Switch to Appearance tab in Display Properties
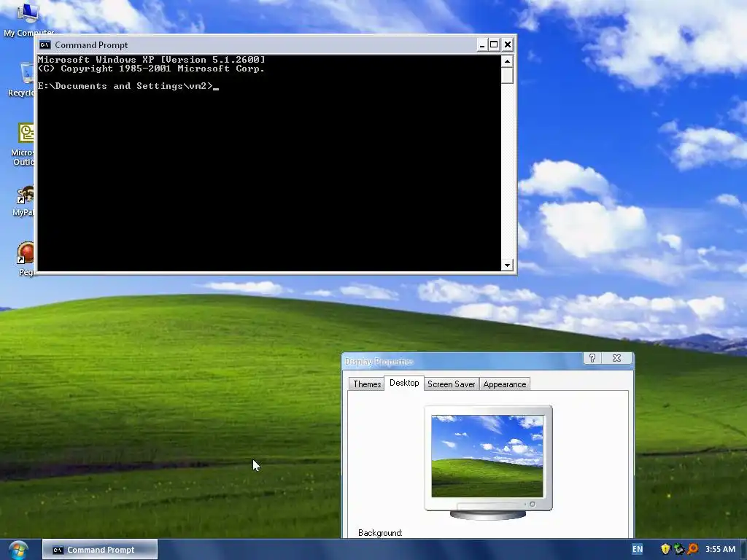The height and width of the screenshot is (560, 747). 505,384
